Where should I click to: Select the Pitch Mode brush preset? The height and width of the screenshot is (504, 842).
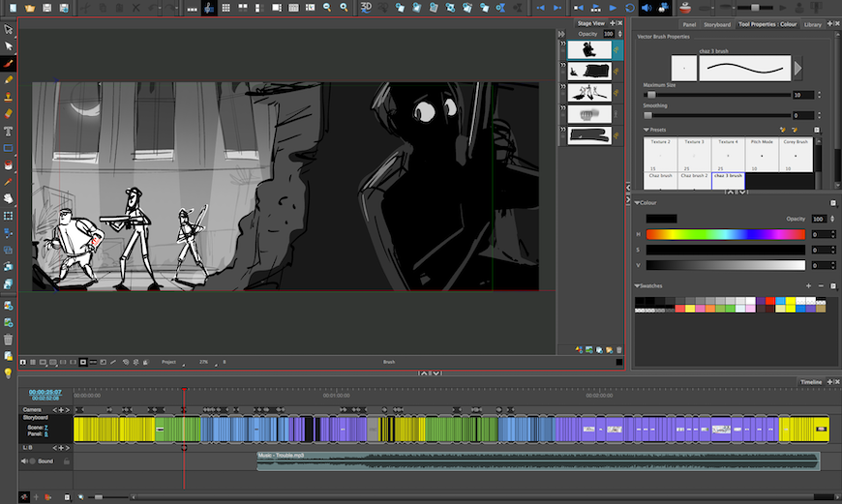coord(762,155)
